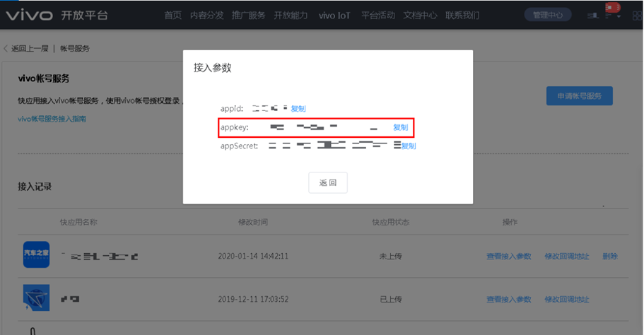Copy the appid value

pyautogui.click(x=298, y=108)
